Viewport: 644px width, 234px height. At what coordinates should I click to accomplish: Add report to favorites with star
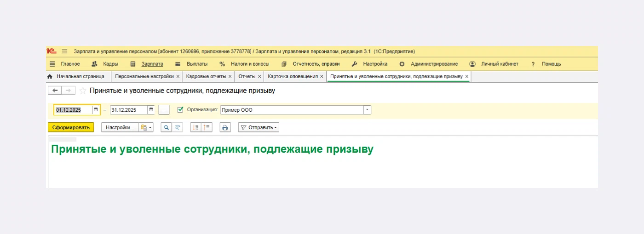coord(83,91)
